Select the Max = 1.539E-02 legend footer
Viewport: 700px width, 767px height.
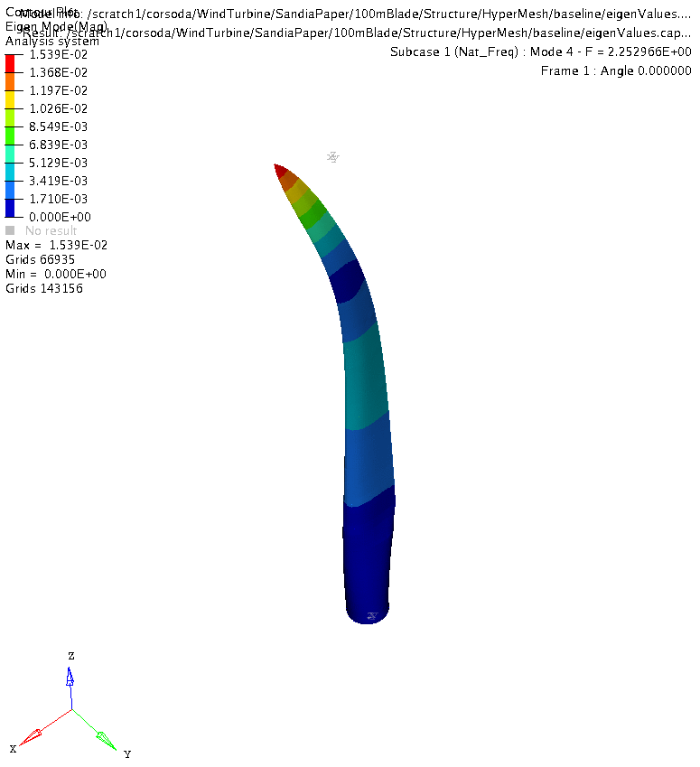tap(56, 245)
